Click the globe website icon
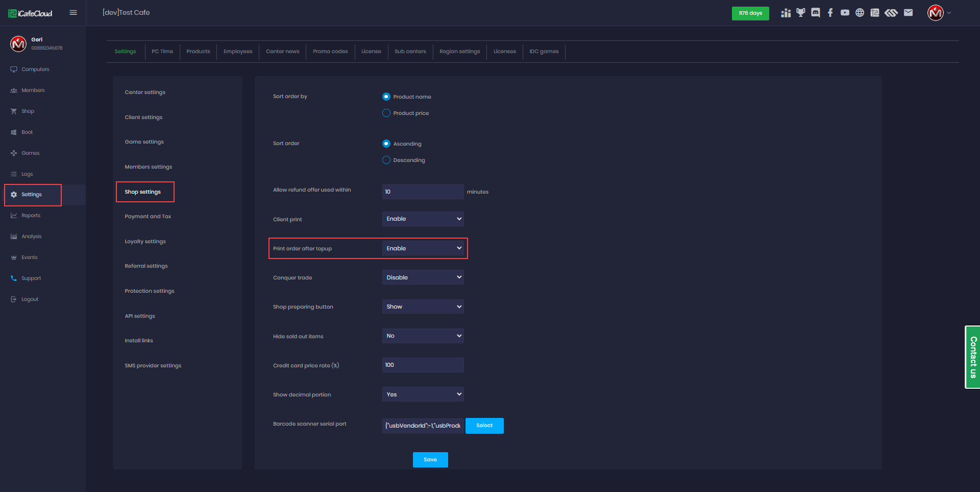The width and height of the screenshot is (980, 492). point(860,13)
